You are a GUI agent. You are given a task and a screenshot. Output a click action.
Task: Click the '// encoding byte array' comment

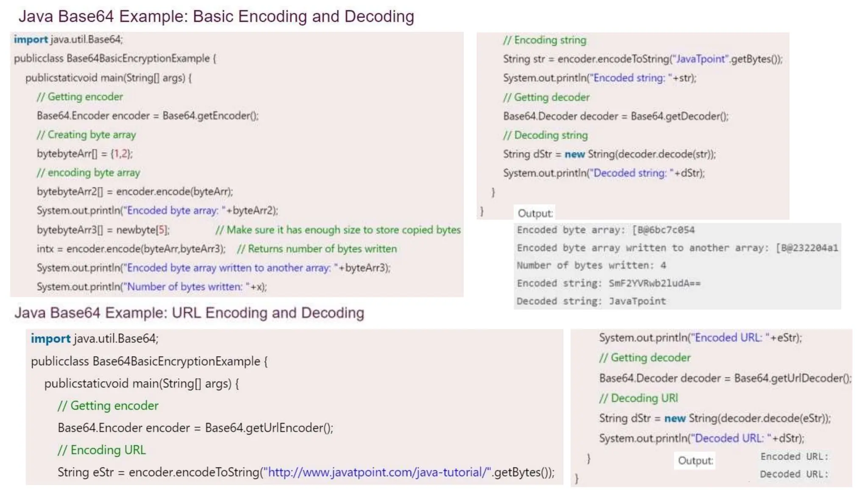[88, 173]
